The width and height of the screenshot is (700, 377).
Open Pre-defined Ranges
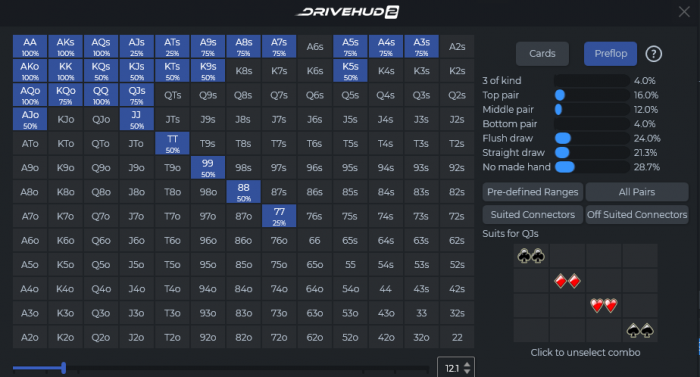click(x=533, y=192)
